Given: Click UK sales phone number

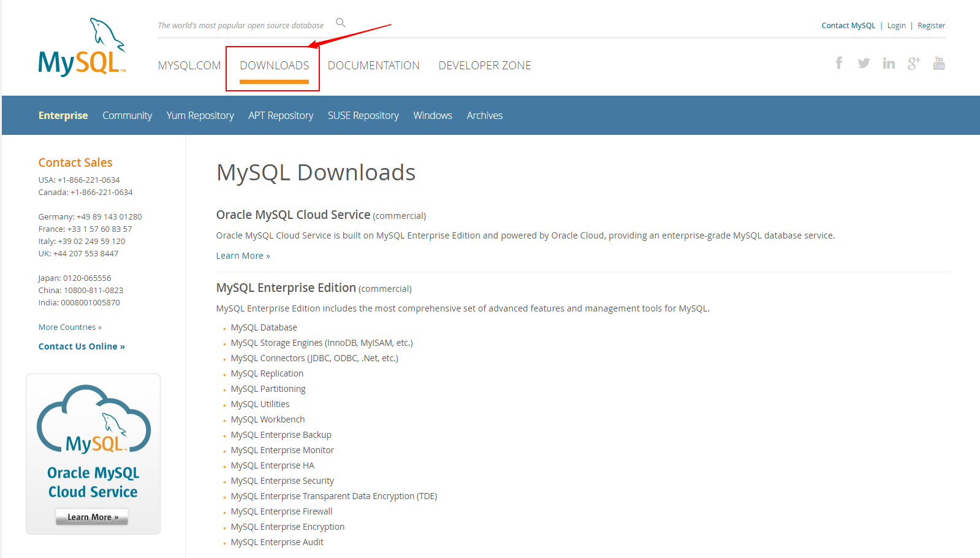Looking at the screenshot, I should pyautogui.click(x=86, y=254).
